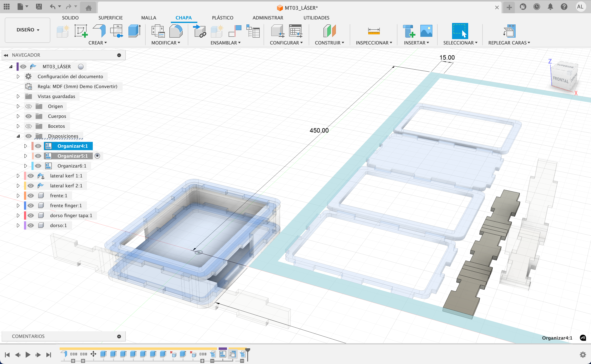Screen dimensions: 591x364
Task: Click the purple color bar beside dorso:1
Action: click(x=25, y=225)
